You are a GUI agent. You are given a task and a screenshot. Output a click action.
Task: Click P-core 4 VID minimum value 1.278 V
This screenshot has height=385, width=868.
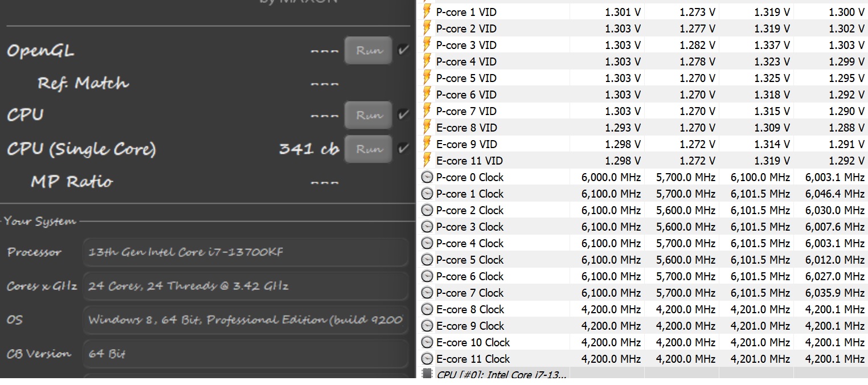point(698,62)
